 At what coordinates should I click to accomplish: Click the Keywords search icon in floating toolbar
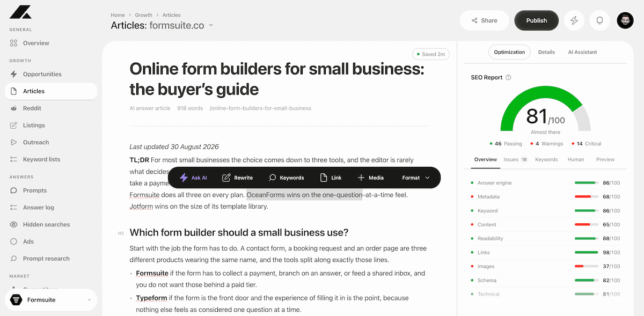point(272,178)
